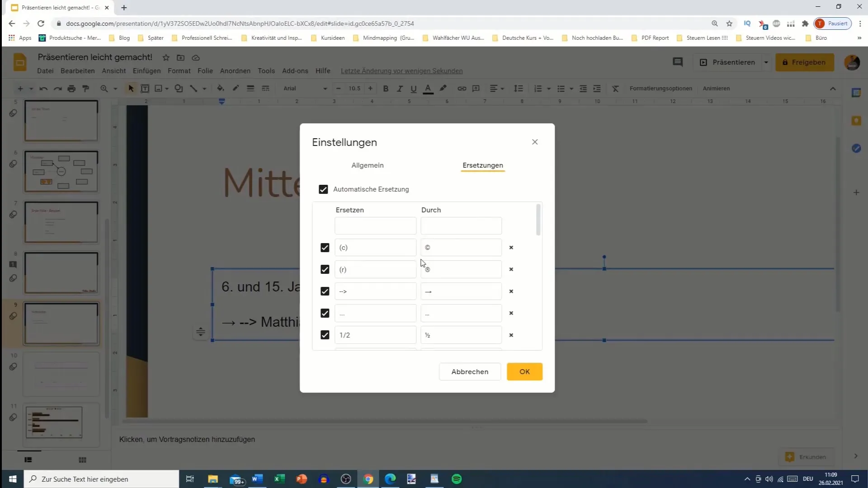Delete the 1/2 replacement row

click(511, 335)
